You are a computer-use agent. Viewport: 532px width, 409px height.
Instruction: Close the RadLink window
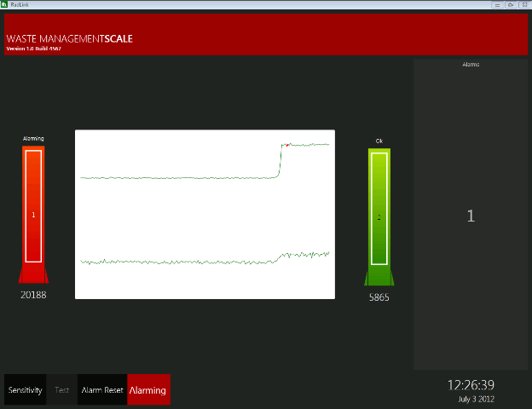[x=524, y=5]
